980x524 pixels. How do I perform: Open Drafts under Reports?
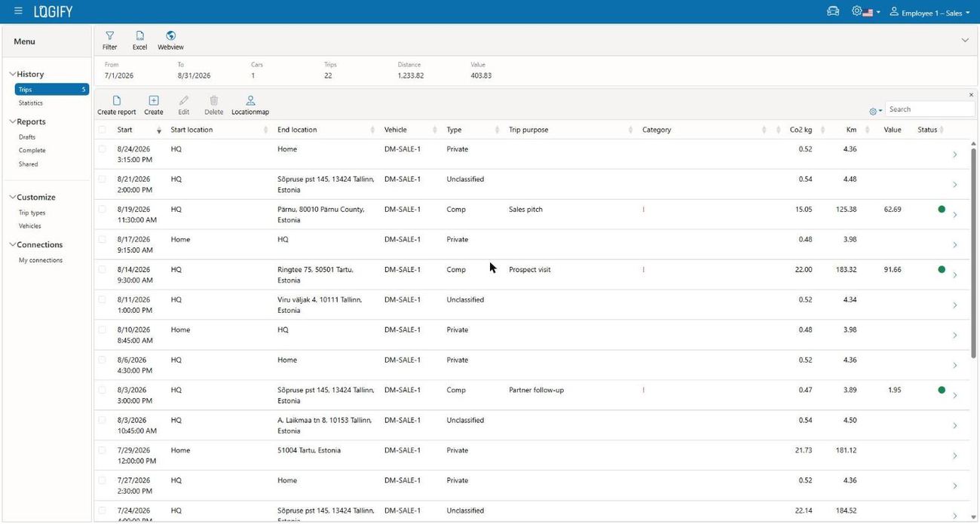pyautogui.click(x=27, y=137)
